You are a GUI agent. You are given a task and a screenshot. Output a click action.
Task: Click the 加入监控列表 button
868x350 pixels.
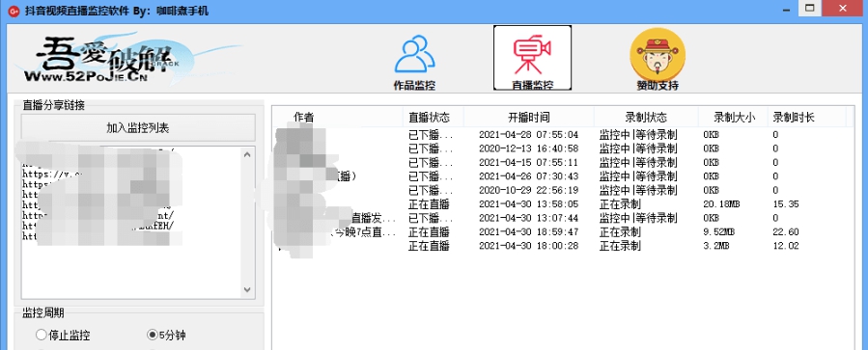[138, 127]
